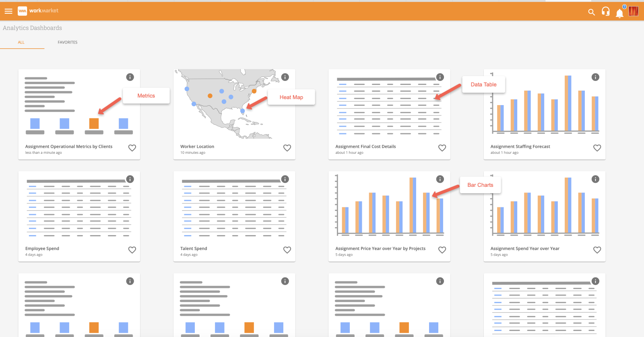Screen dimensions: 644x337
Task: Open Assignment Final Cost Details title link
Action: 365,147
